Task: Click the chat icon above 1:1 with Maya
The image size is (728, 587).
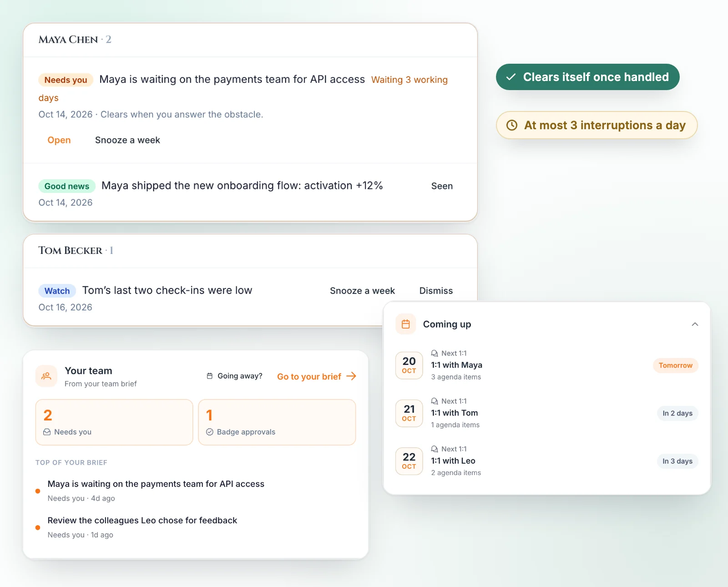Action: [x=435, y=353]
